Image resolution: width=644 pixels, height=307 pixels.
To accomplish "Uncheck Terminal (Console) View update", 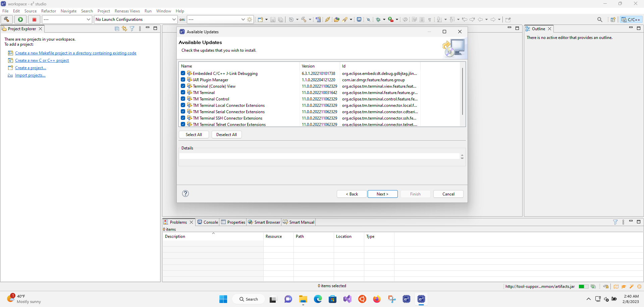I will point(183,86).
